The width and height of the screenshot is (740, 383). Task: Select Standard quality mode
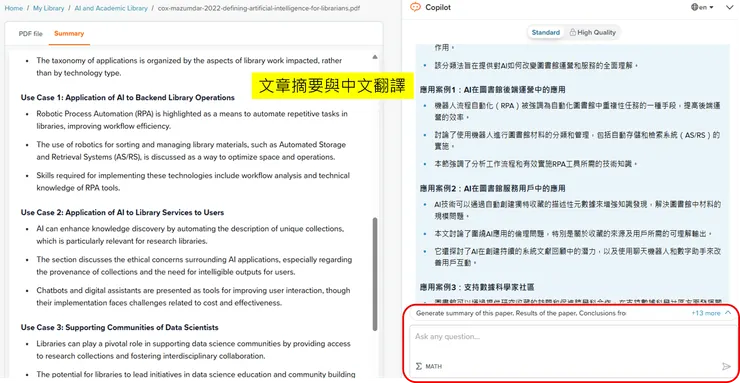point(546,33)
